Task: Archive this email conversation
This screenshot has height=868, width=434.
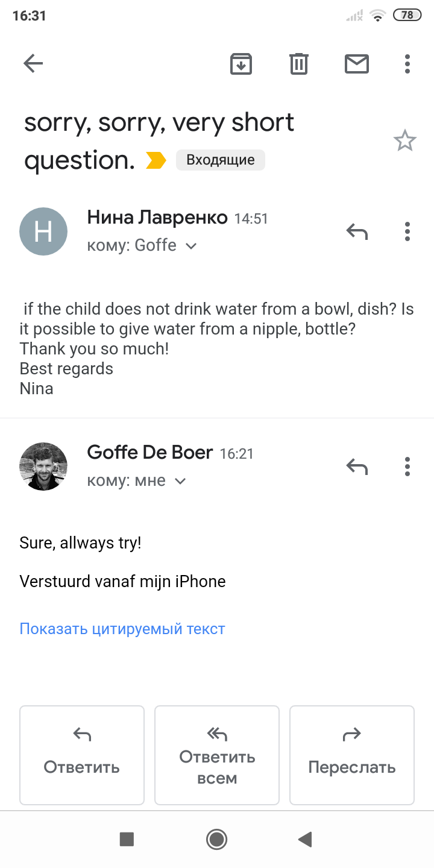Action: pos(241,63)
